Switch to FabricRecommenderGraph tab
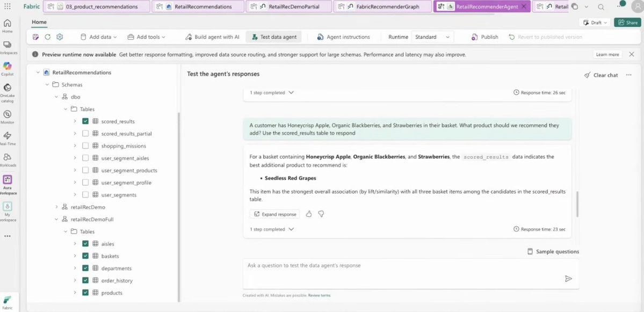 tap(382, 6)
